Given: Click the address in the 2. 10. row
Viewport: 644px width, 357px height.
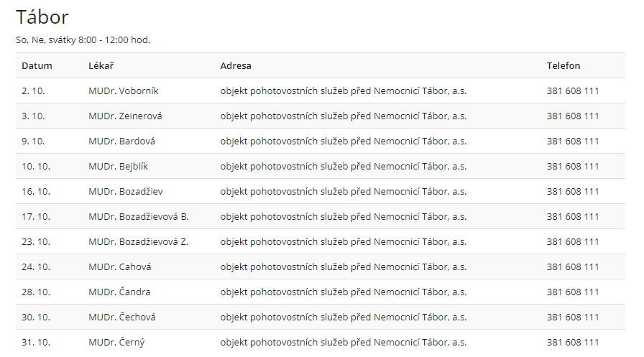Looking at the screenshot, I should [344, 91].
